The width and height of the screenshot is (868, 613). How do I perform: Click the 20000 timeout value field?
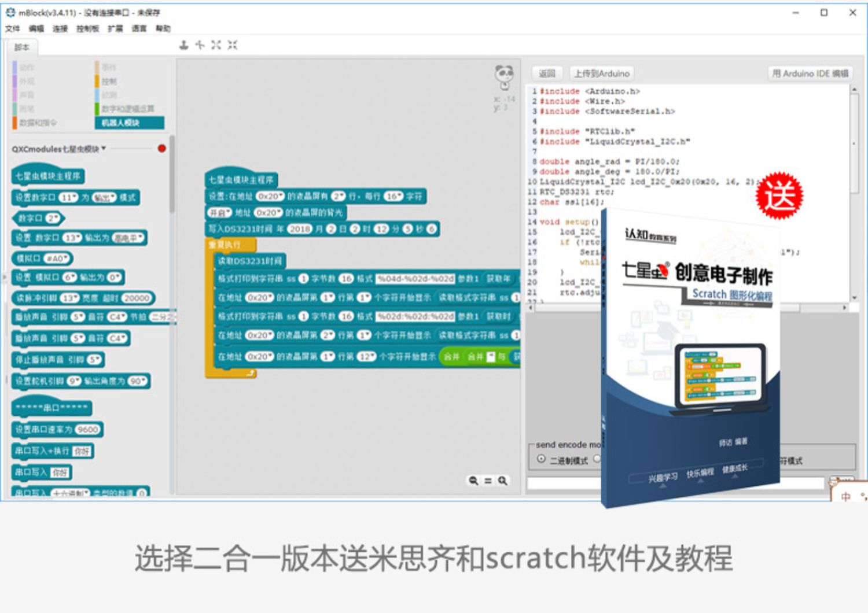tap(137, 298)
